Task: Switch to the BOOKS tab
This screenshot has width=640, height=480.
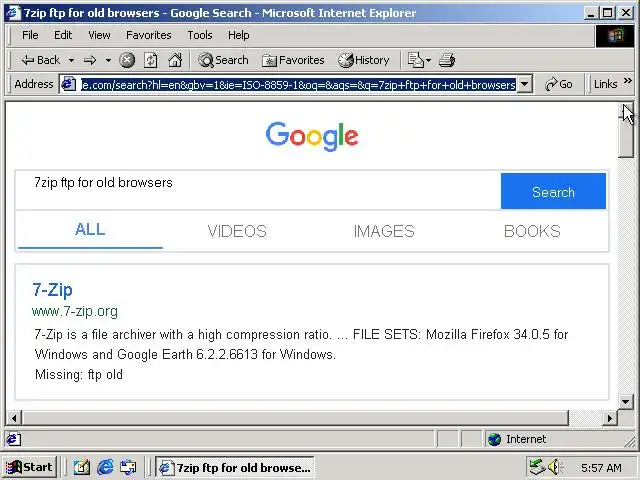Action: 532,231
